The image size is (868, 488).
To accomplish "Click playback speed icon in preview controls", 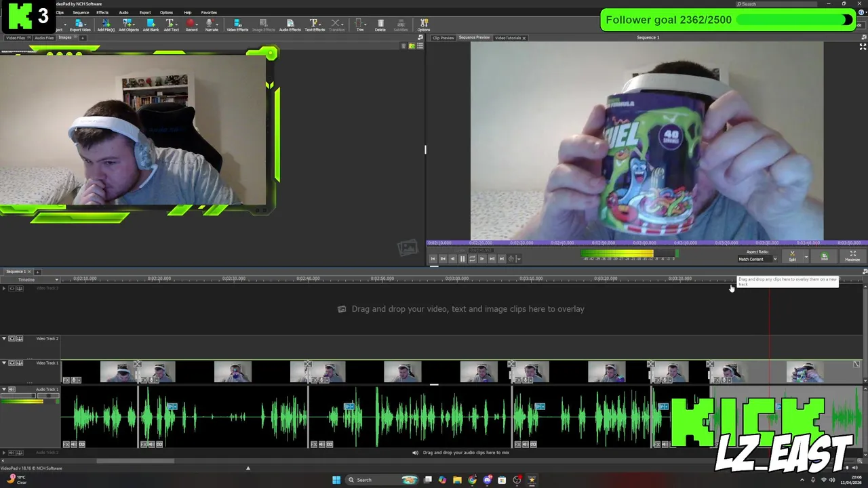I will coord(511,258).
